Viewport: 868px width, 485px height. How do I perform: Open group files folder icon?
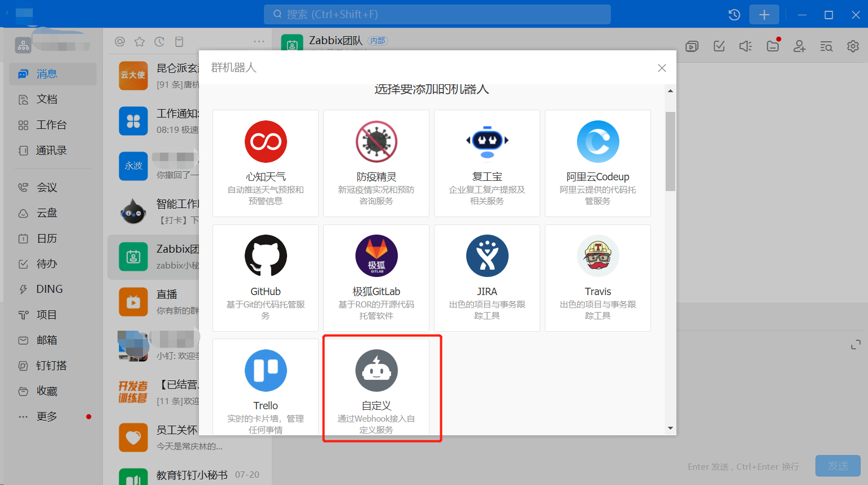pyautogui.click(x=772, y=46)
